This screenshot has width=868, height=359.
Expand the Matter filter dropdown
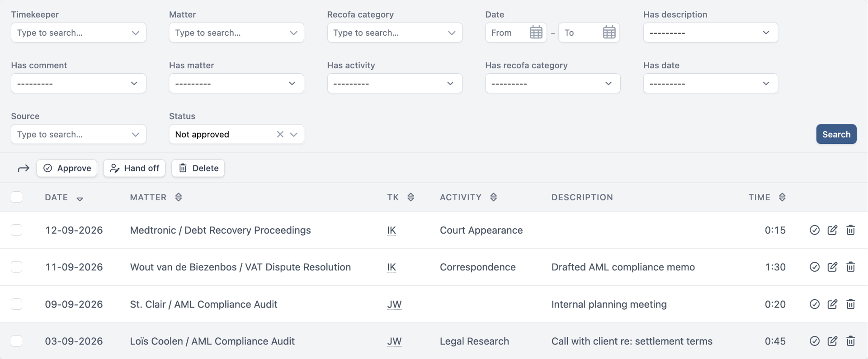[236, 33]
